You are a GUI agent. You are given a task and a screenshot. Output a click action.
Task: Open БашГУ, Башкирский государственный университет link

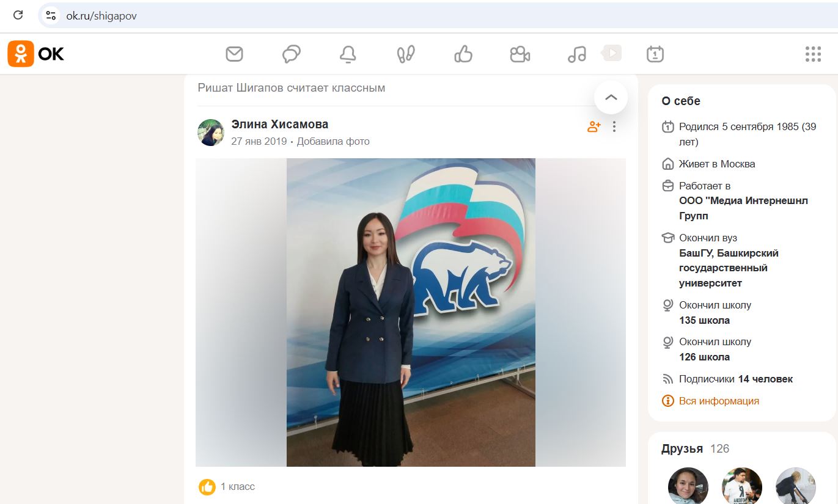729,268
